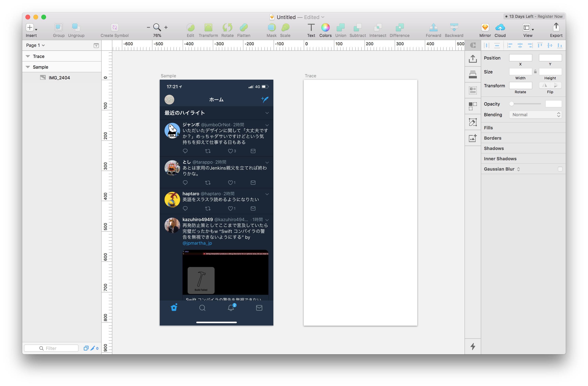Click the Opacity value field
Viewport: 588px width, 386px height.
553,104
